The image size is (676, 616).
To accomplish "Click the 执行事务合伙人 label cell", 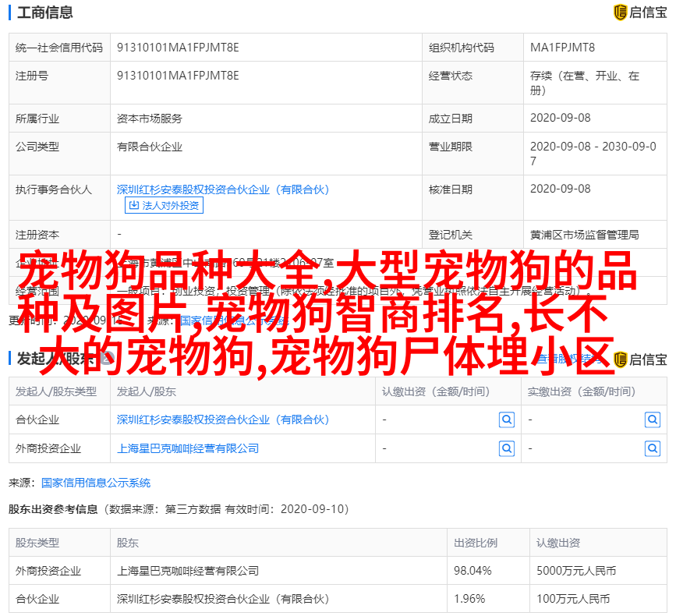I will [59, 197].
